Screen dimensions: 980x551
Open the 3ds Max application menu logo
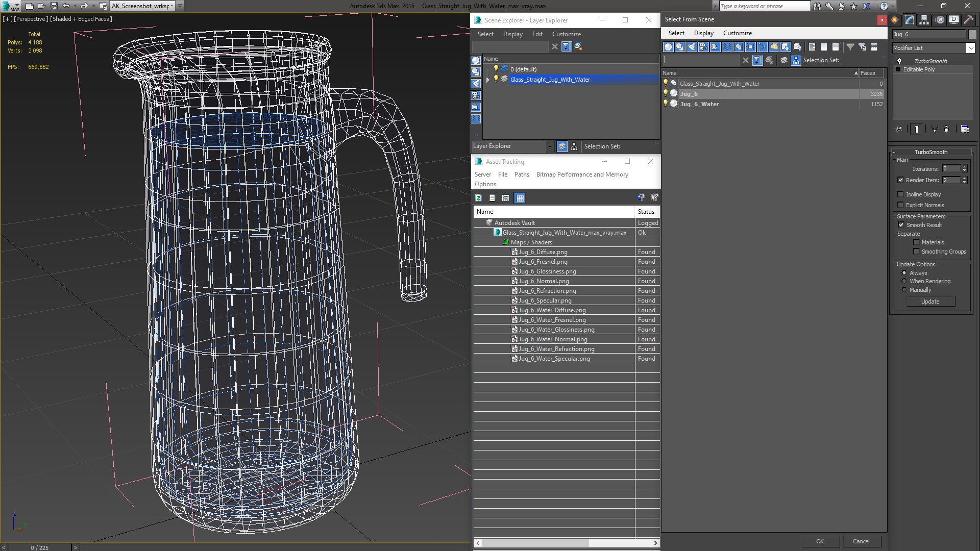[10, 6]
